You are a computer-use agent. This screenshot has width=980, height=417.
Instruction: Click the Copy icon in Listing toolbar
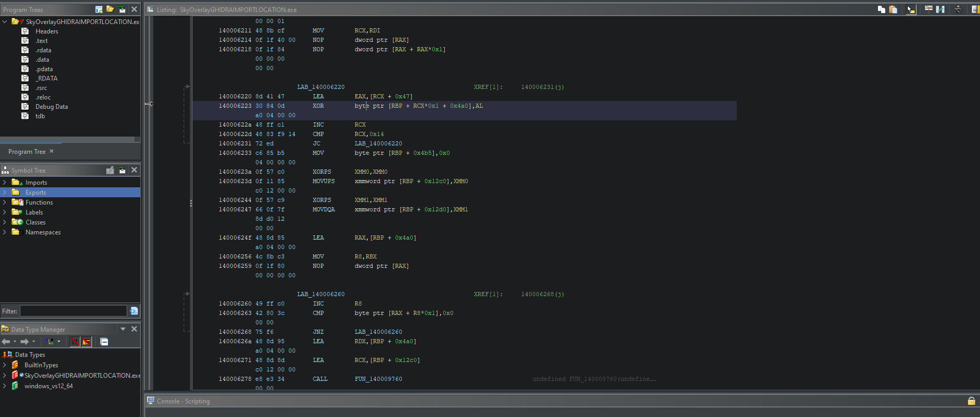click(x=882, y=9)
